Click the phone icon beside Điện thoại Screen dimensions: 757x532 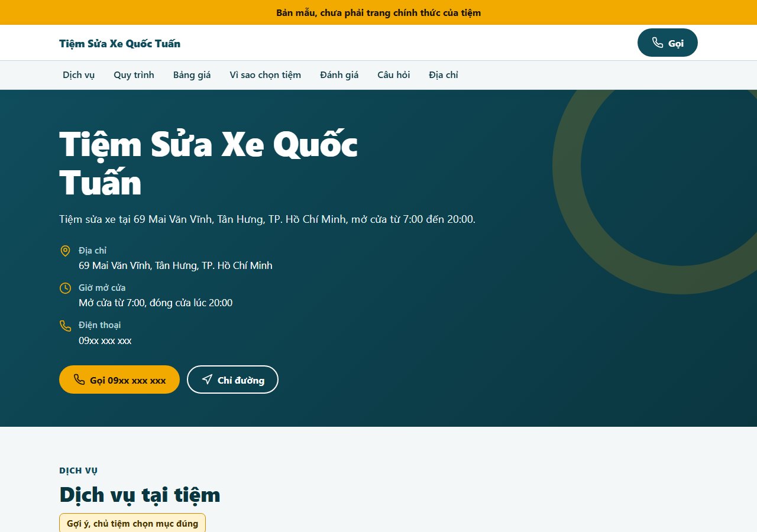(66, 326)
